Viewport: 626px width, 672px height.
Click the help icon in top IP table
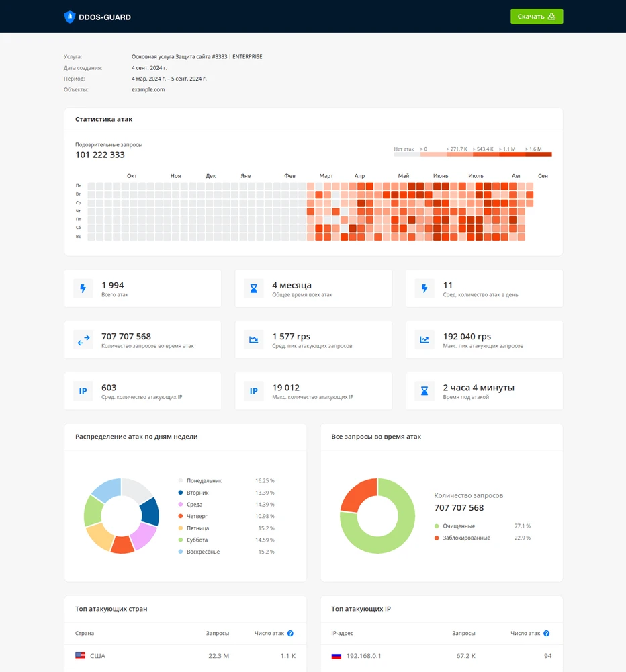click(x=546, y=634)
